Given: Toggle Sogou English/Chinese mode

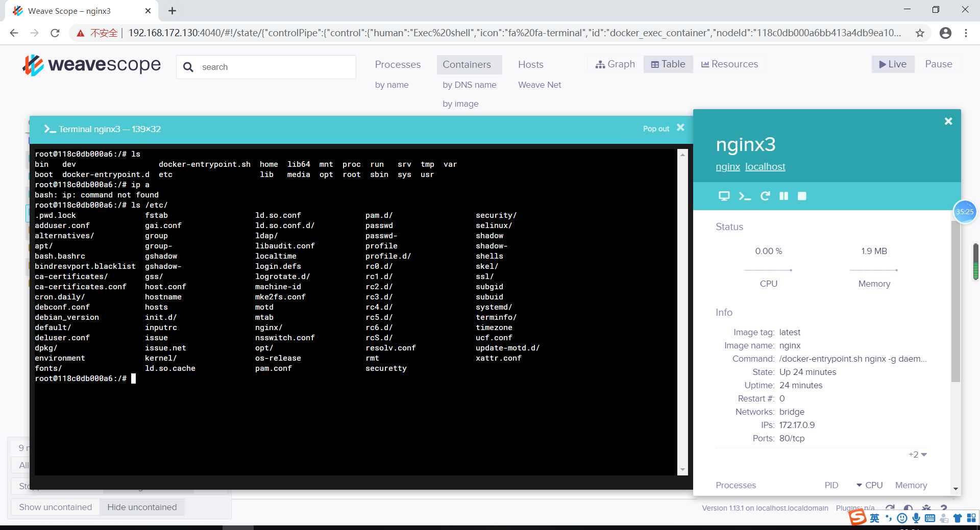Looking at the screenshot, I should pyautogui.click(x=874, y=518).
